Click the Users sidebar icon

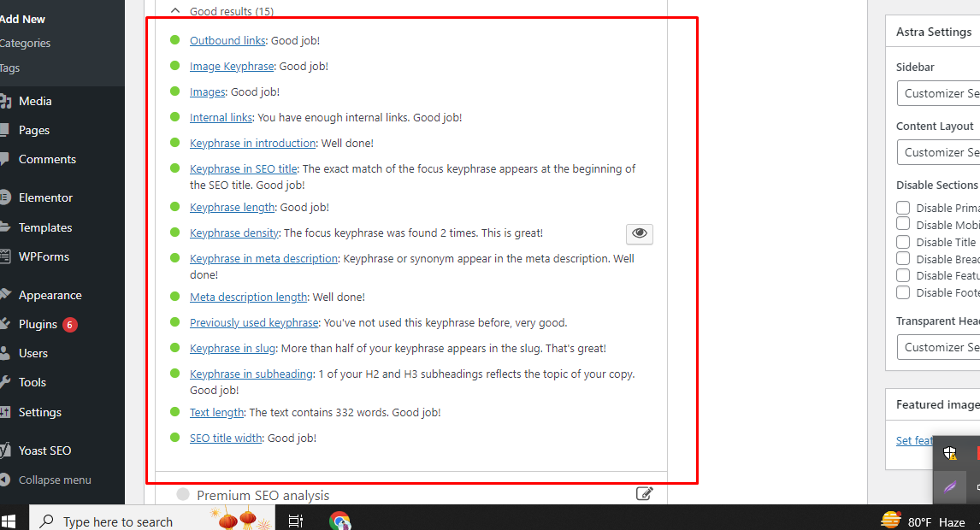[x=5, y=353]
